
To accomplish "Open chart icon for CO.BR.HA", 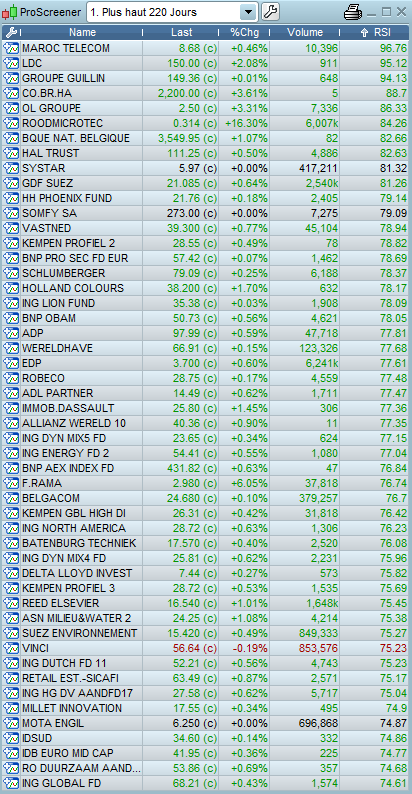I will coord(11,93).
